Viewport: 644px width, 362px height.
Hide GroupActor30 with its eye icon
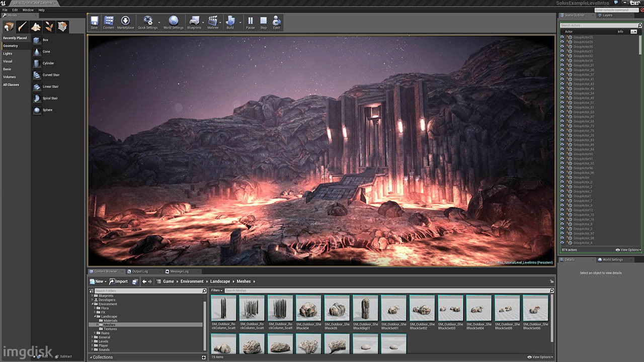[x=562, y=46]
